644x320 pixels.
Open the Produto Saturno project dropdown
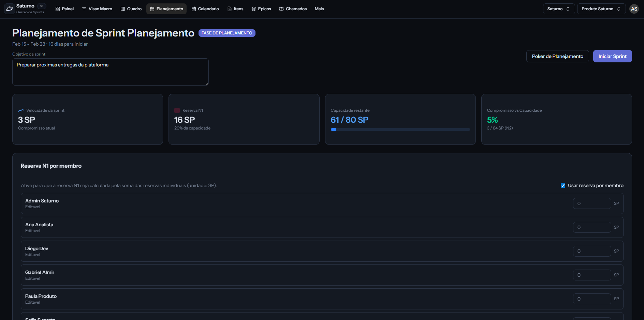pyautogui.click(x=601, y=9)
